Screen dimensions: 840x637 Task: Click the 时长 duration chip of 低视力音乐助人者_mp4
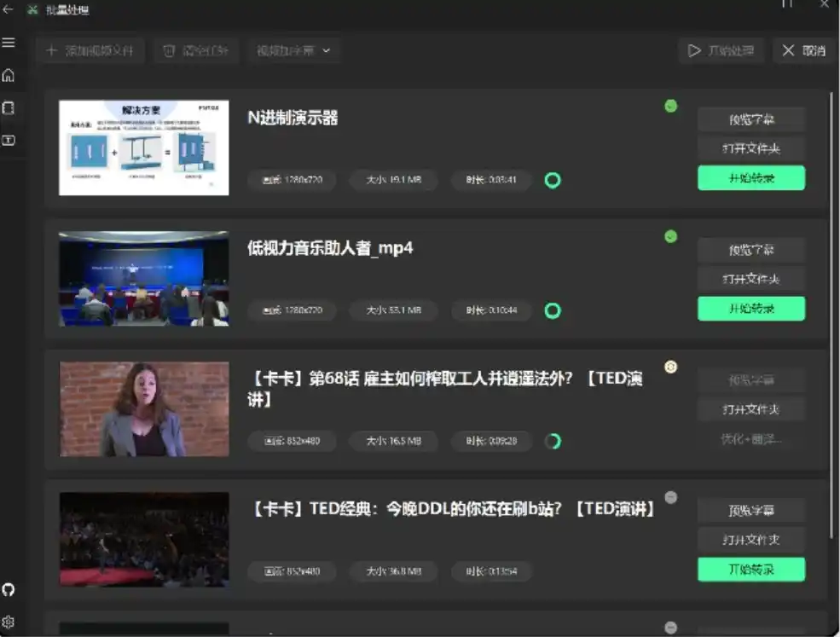coord(491,310)
